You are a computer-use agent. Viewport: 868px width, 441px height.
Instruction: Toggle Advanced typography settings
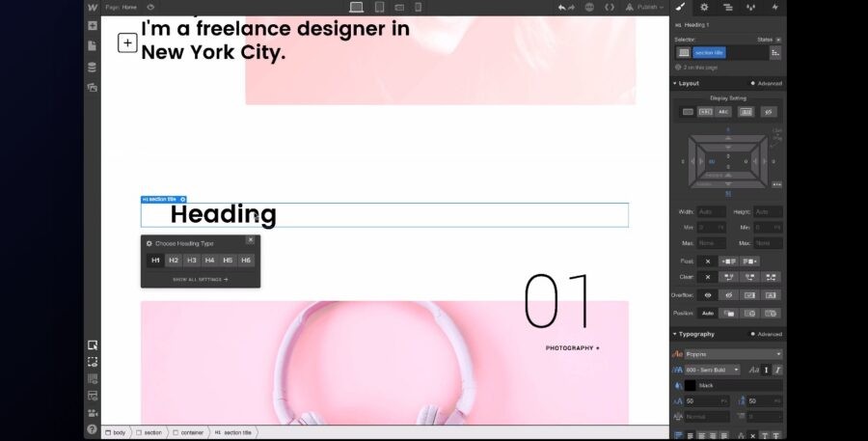tap(766, 334)
